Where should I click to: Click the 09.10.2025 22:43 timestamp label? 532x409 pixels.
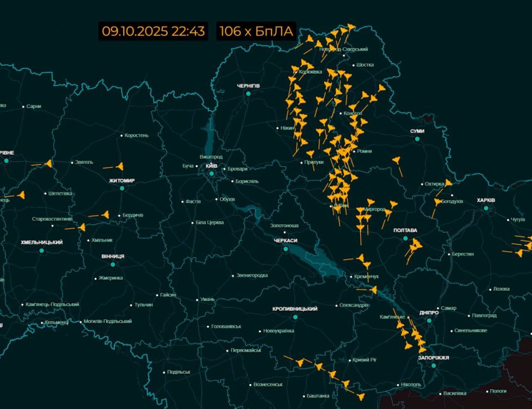(x=153, y=31)
